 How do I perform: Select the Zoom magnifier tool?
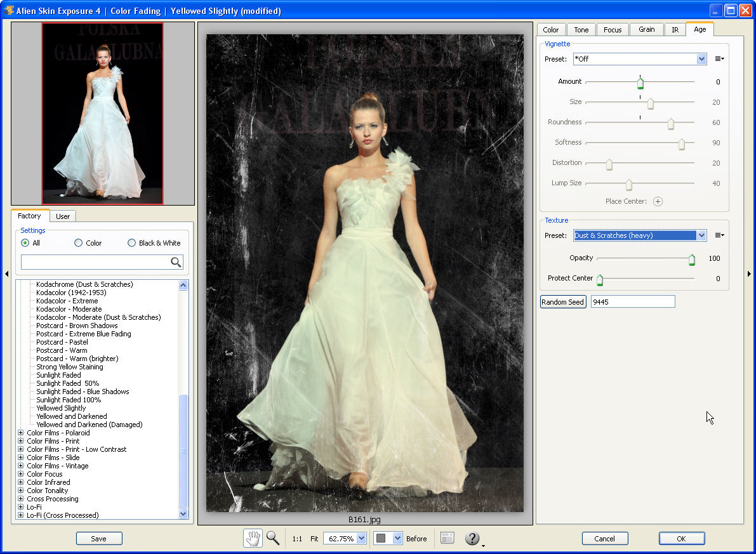click(273, 538)
